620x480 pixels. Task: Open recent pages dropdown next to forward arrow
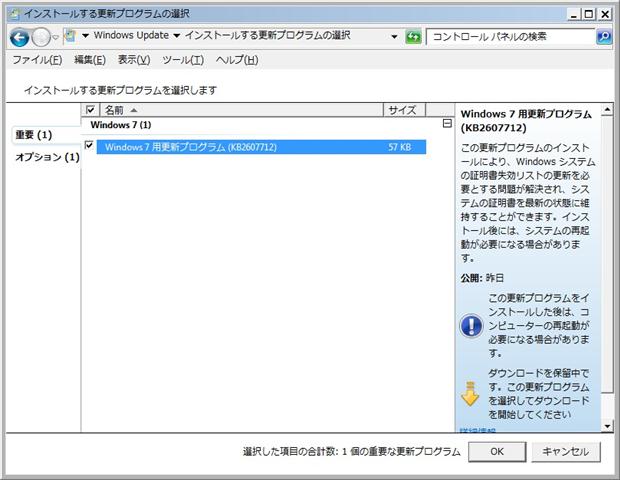click(56, 38)
